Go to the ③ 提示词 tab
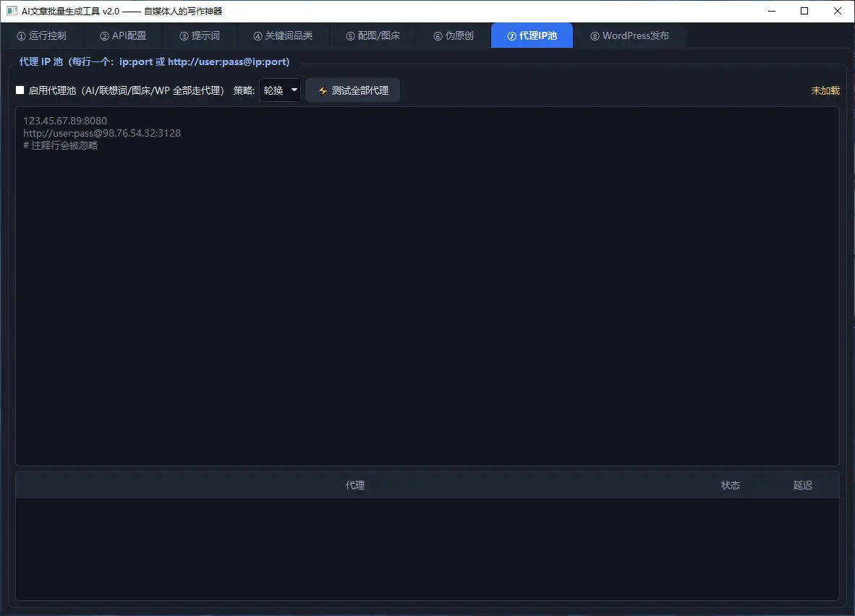 tap(200, 35)
